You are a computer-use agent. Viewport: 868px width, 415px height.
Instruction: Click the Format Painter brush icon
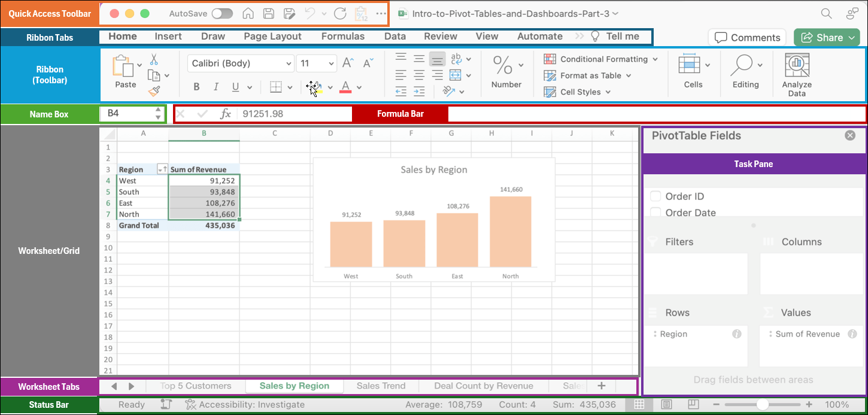click(154, 91)
